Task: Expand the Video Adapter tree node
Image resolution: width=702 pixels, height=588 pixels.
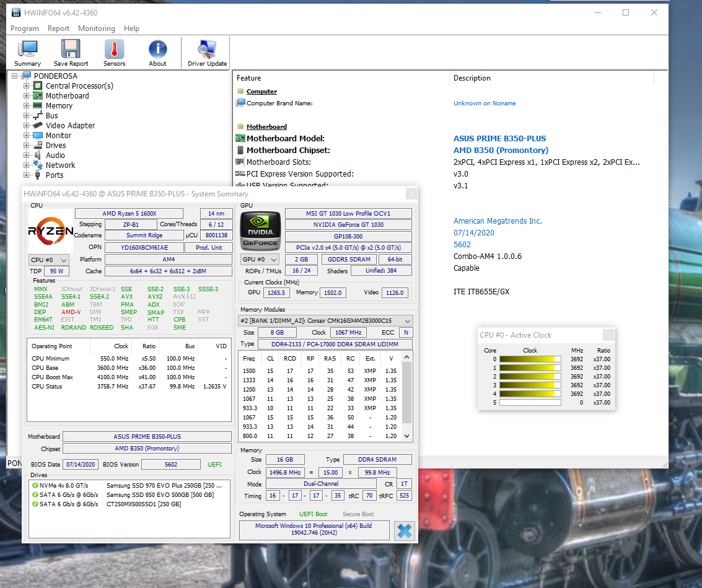Action: [26, 125]
